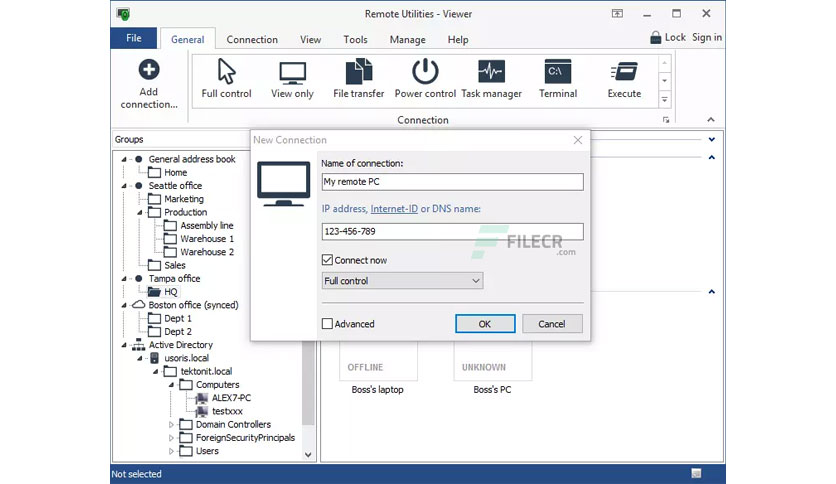Click the Lock padlock icon
836x484 pixels.
[655, 37]
